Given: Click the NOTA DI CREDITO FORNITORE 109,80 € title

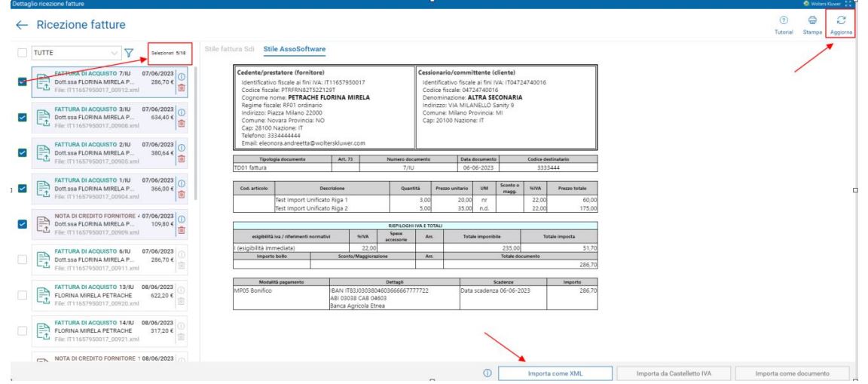Looking at the screenshot, I should tap(96, 216).
